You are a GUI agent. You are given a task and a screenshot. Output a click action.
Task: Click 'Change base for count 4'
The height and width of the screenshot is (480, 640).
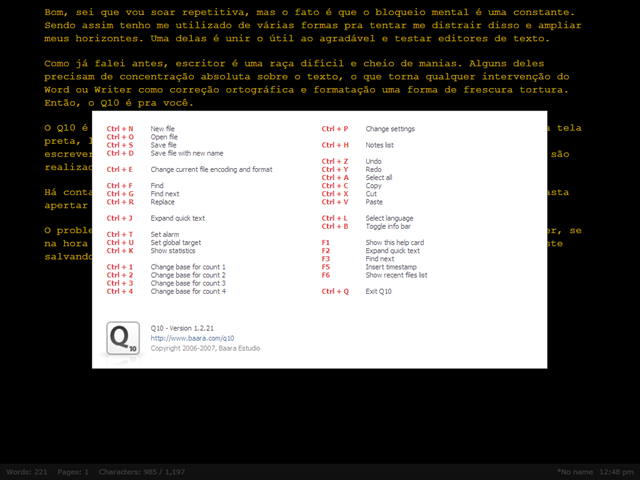(x=188, y=291)
